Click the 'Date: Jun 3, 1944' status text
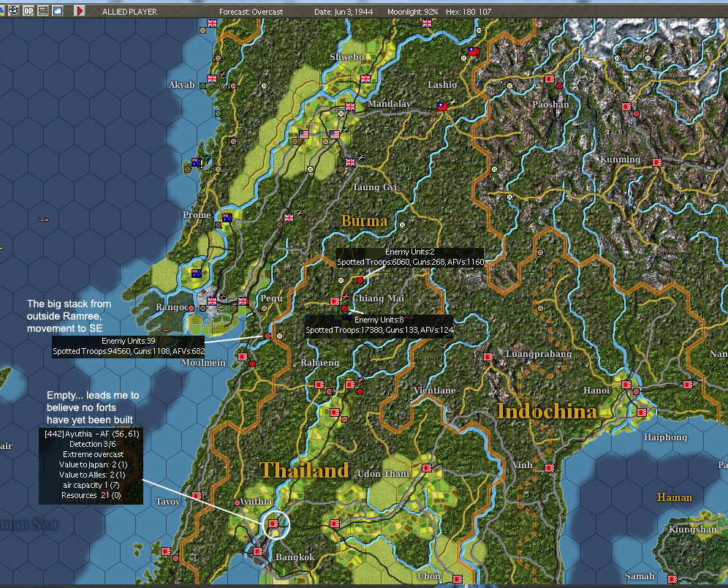 click(x=344, y=12)
